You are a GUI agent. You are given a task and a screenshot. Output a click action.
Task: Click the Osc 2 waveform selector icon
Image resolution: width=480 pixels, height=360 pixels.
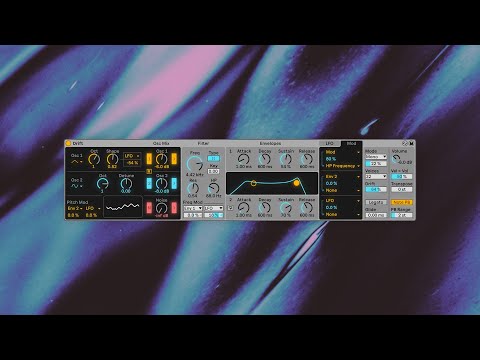75,186
